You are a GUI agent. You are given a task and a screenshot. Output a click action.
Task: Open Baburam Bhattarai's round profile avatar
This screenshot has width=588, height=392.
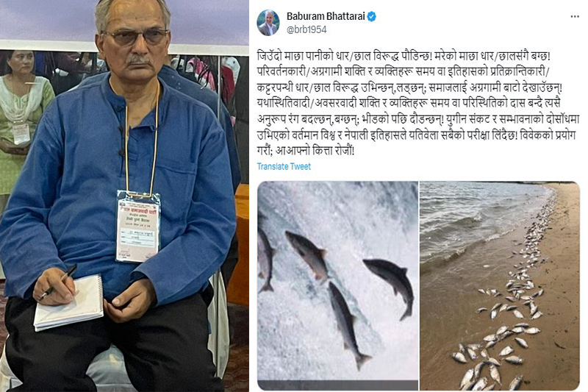268,23
